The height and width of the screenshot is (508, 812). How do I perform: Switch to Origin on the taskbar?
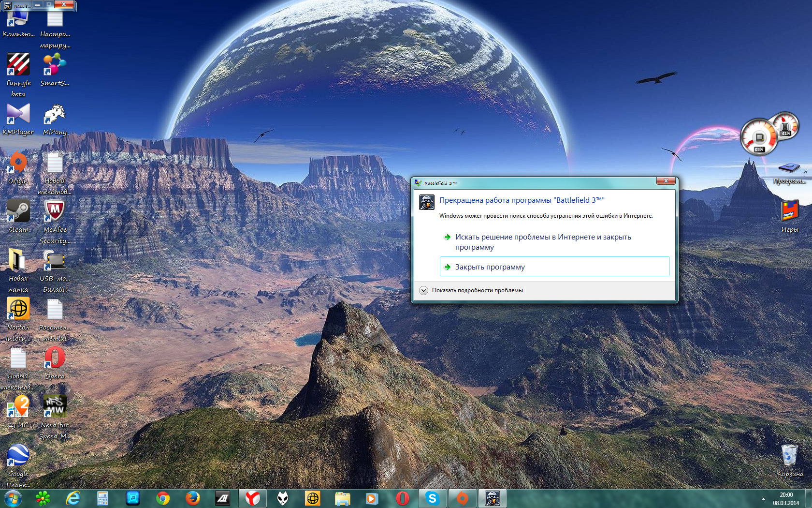coord(463,498)
